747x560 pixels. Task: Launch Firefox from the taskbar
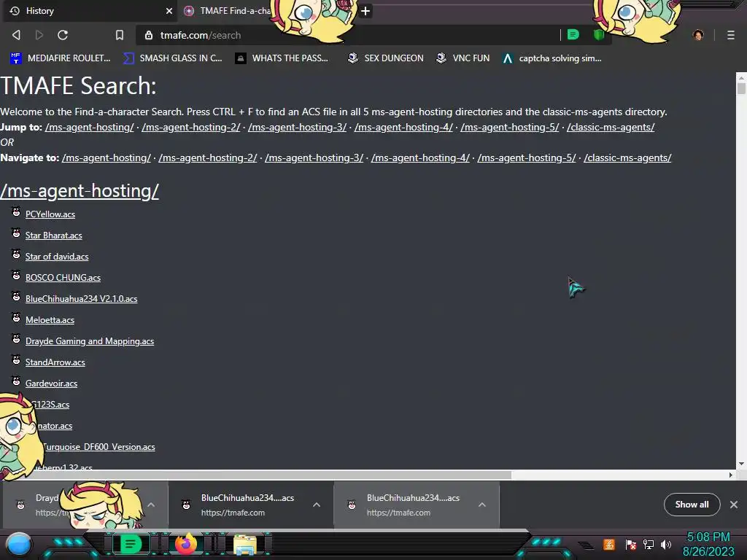186,544
